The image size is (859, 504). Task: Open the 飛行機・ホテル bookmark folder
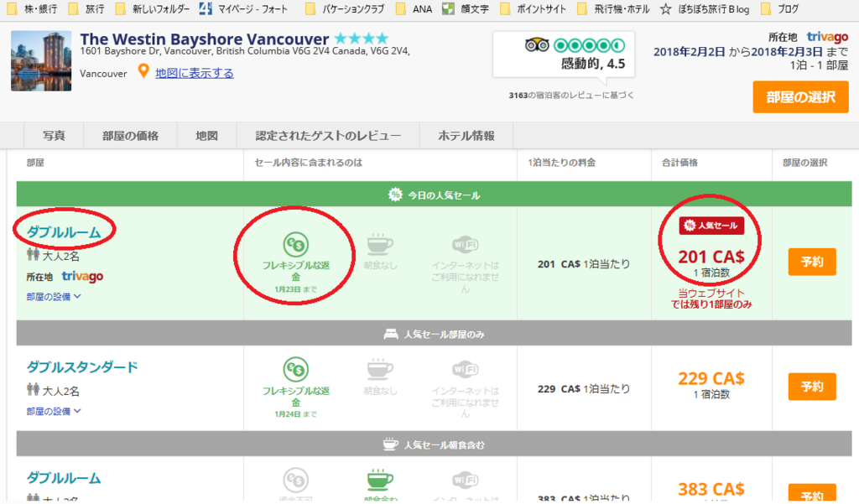(x=613, y=8)
